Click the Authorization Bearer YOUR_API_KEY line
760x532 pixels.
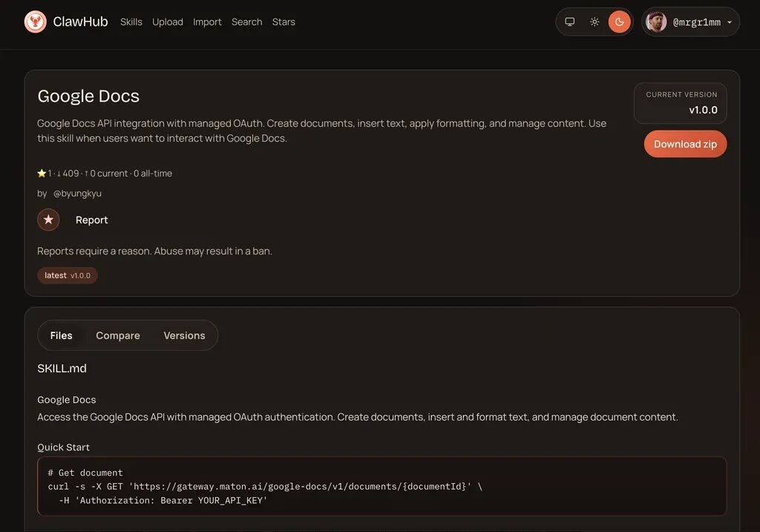click(163, 500)
